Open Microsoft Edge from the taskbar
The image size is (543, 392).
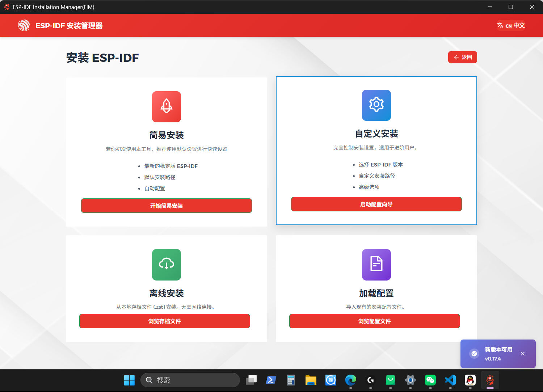click(x=351, y=380)
